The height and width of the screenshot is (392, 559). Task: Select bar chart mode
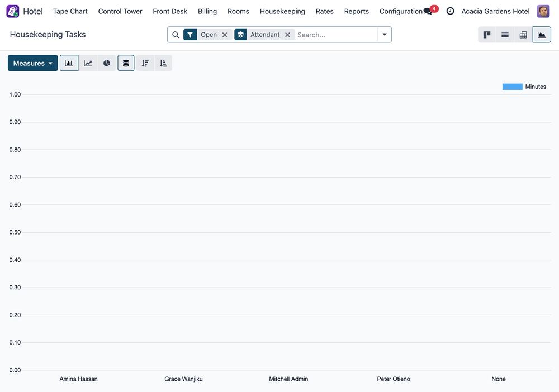pos(69,63)
